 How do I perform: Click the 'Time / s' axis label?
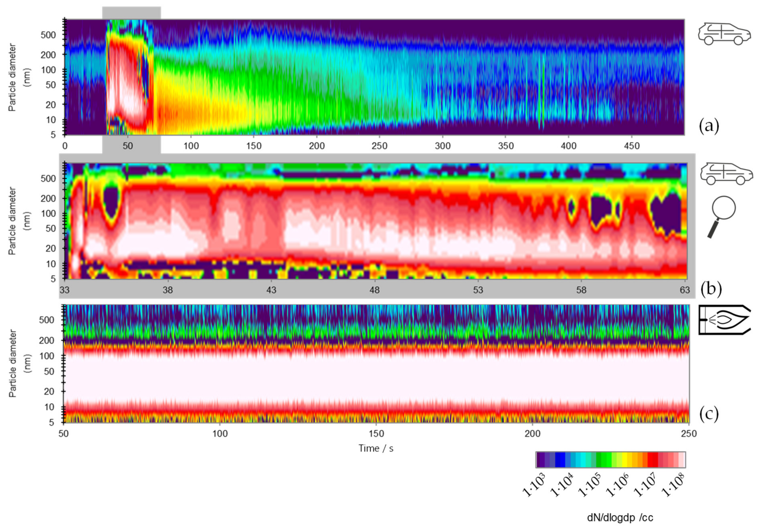tap(376, 448)
